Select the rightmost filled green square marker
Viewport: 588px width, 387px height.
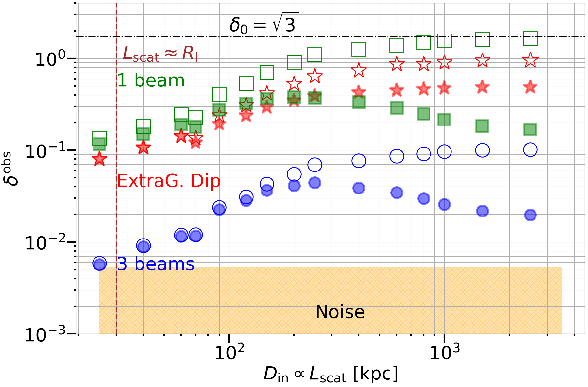(x=530, y=129)
